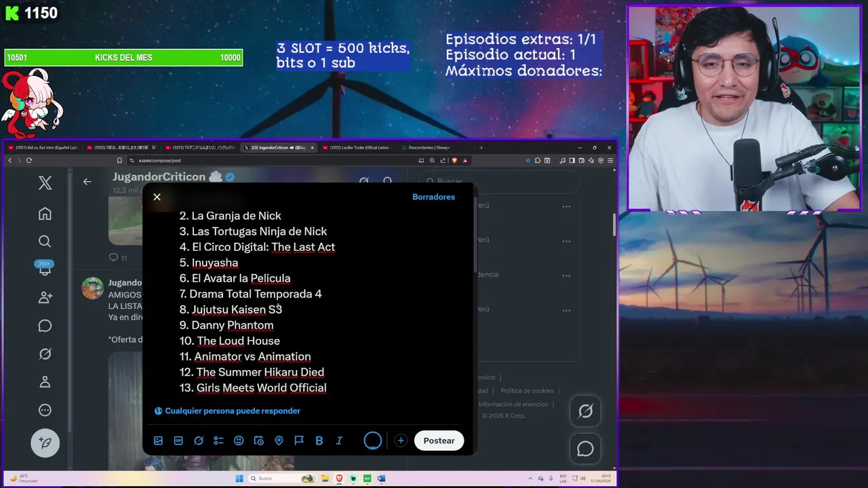The width and height of the screenshot is (868, 488).
Task: Open the emoji picker
Action: [239, 441]
